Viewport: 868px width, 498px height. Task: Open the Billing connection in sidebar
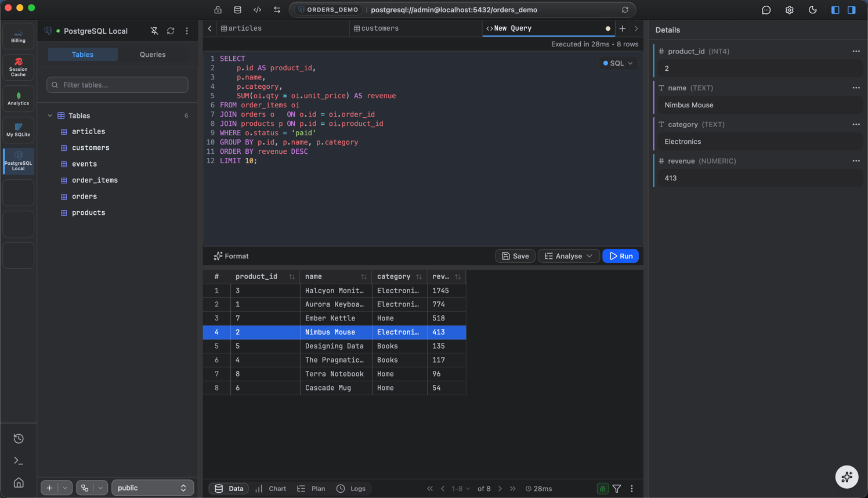click(x=19, y=36)
